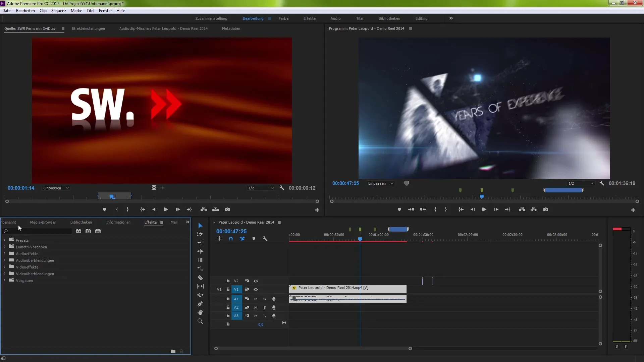This screenshot has height=362, width=644.
Task: Select the Track Select Forward tool
Action: (200, 234)
